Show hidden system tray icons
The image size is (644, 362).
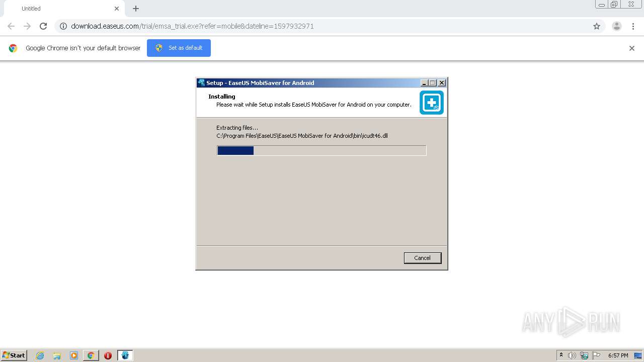561,355
